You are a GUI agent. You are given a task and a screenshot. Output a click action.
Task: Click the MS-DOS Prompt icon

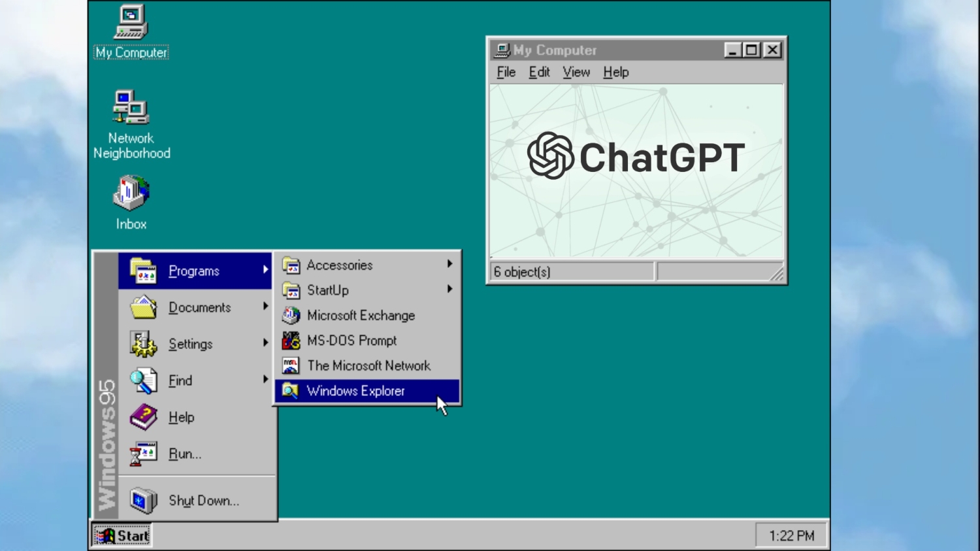pyautogui.click(x=291, y=341)
